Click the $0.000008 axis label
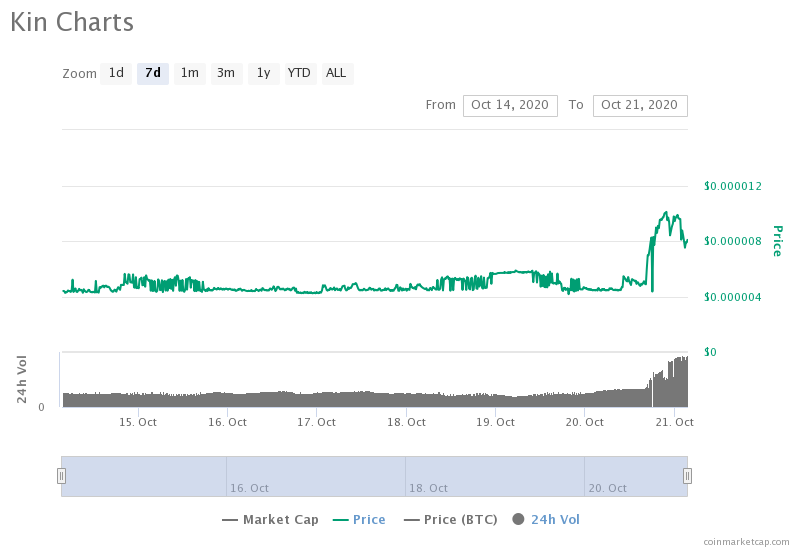This screenshot has width=800, height=550. (733, 241)
